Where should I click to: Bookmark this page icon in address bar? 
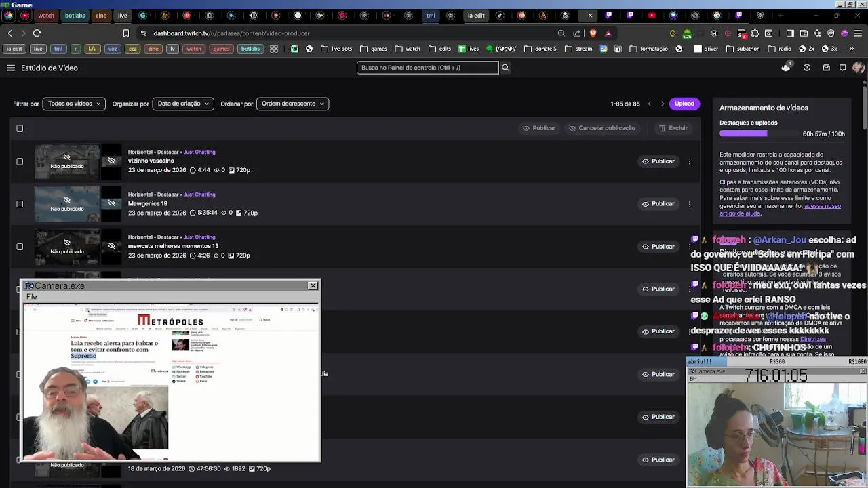click(126, 33)
